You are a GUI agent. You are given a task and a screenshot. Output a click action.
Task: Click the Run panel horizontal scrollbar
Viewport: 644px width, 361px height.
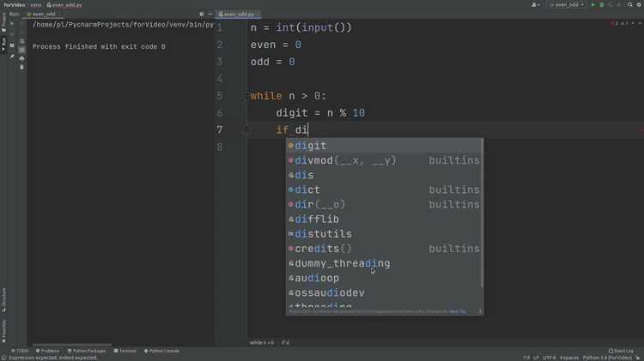(72, 345)
